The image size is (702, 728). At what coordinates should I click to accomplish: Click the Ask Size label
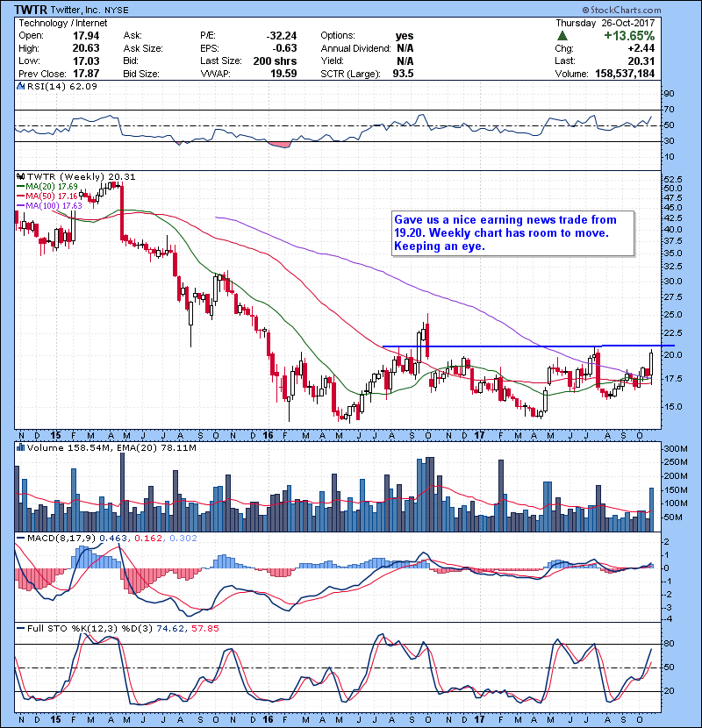(x=143, y=48)
